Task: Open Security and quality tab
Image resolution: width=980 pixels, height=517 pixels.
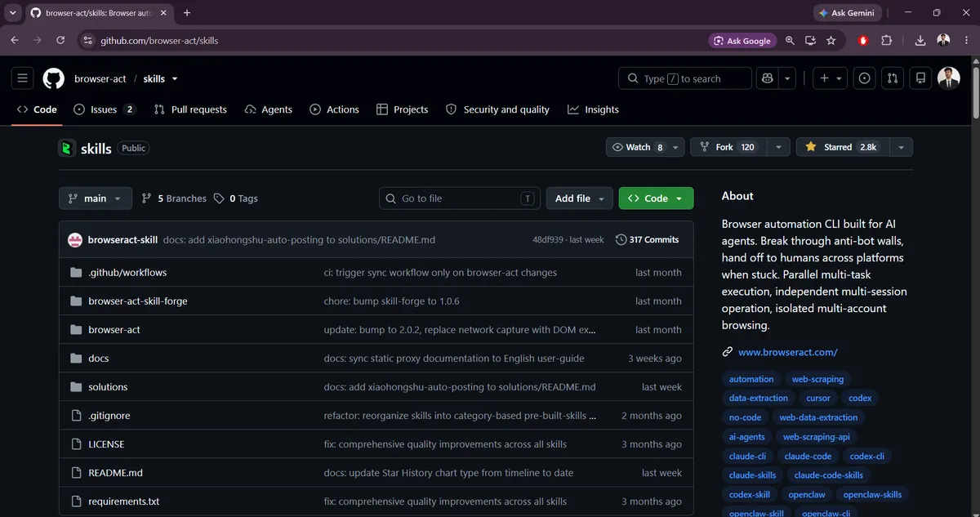Action: [x=497, y=109]
